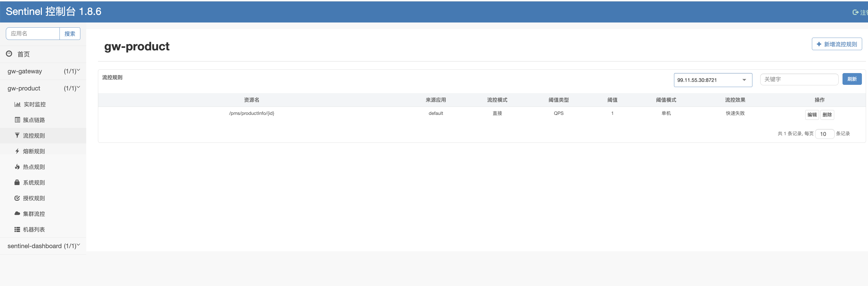Click the 新增流控规则 button
Viewport: 868px width, 286px height.
click(836, 44)
